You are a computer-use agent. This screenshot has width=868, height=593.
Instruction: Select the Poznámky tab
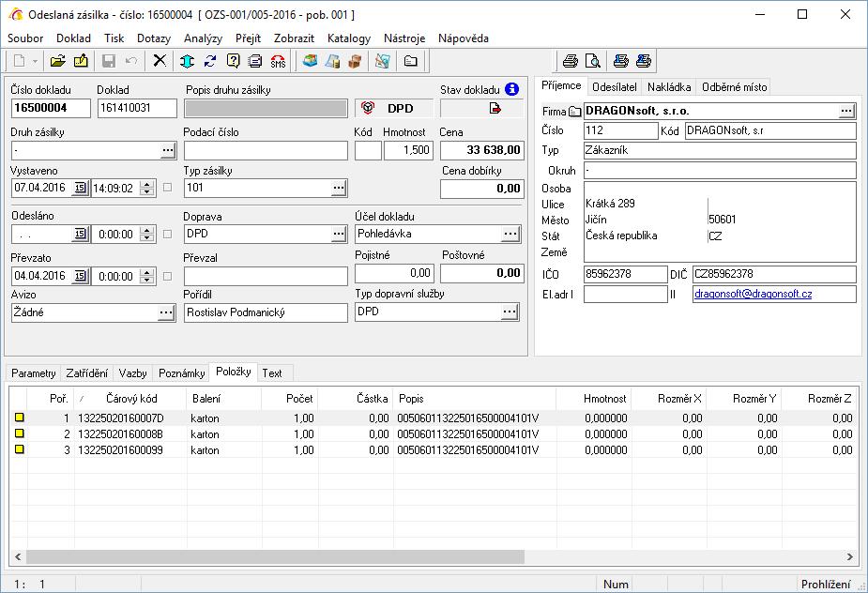click(181, 373)
